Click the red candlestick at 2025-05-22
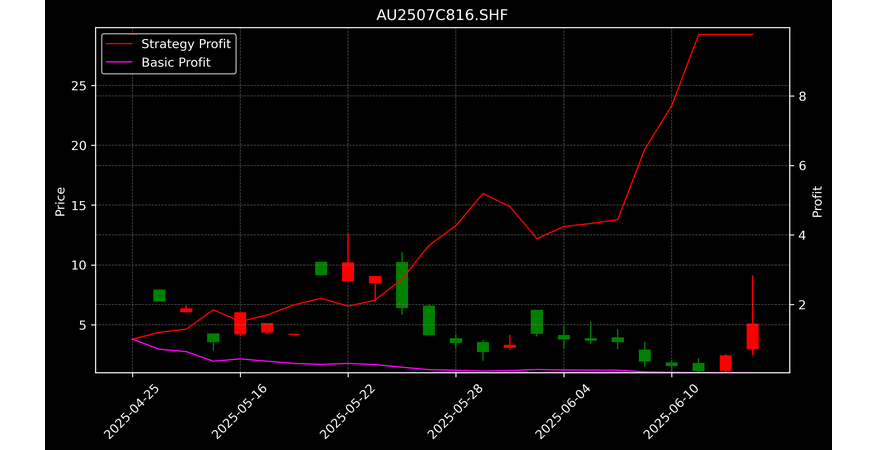 click(x=348, y=271)
